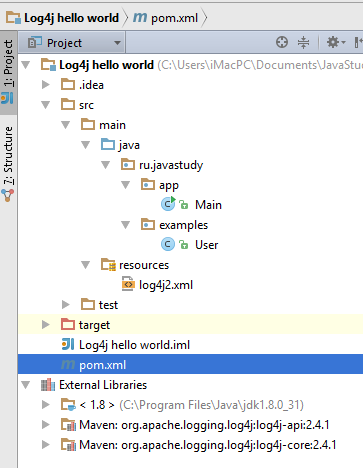Click the pom.xml Maven icon in tree

(x=68, y=365)
